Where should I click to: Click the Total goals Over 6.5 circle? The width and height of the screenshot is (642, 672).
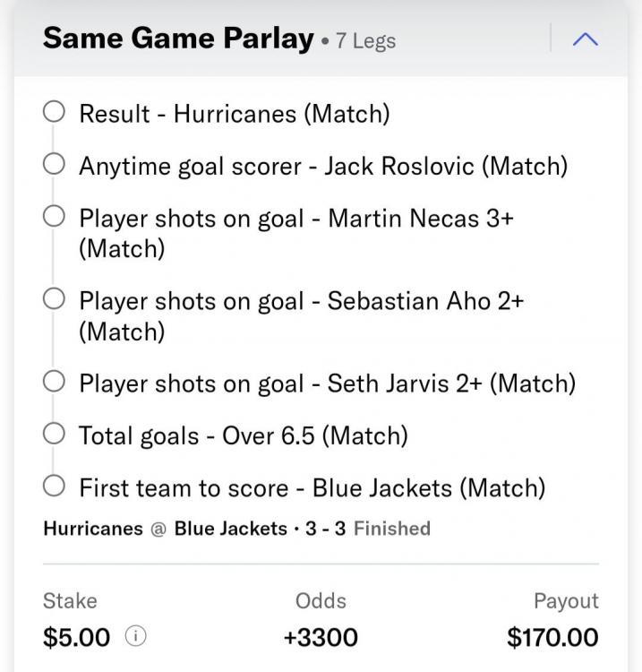[54, 435]
